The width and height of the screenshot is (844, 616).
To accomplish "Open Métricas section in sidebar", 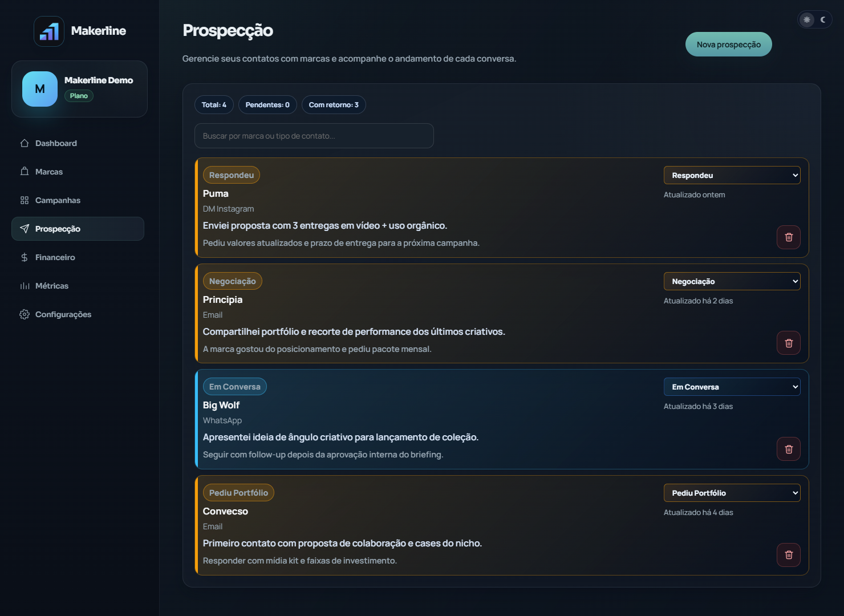I will pyautogui.click(x=78, y=286).
